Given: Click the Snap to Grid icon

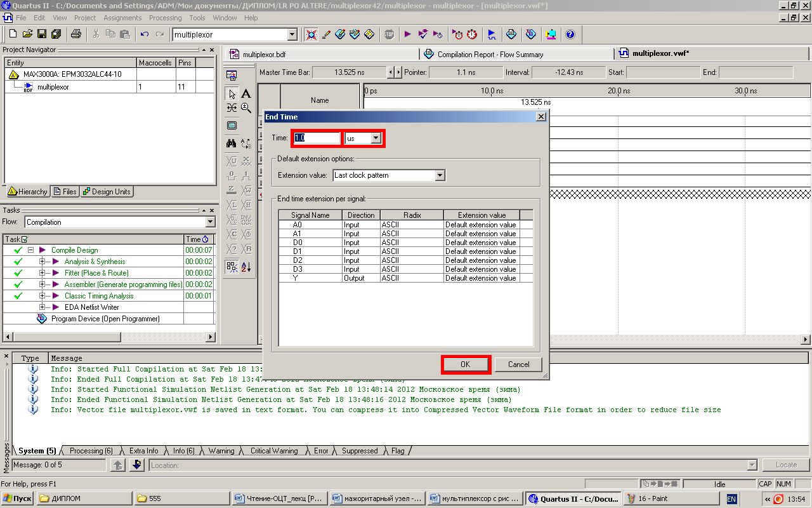Looking at the screenshot, I should click(x=232, y=267).
